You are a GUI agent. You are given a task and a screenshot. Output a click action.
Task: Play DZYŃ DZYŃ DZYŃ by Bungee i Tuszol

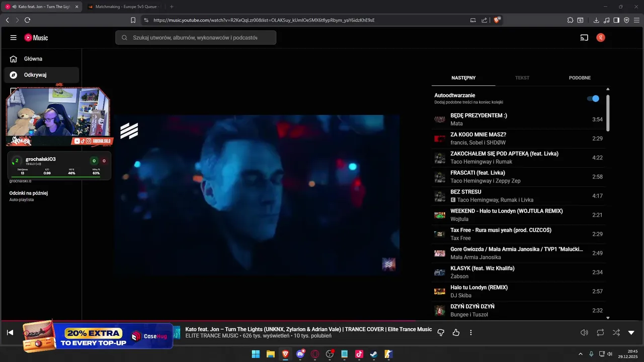pyautogui.click(x=518, y=310)
